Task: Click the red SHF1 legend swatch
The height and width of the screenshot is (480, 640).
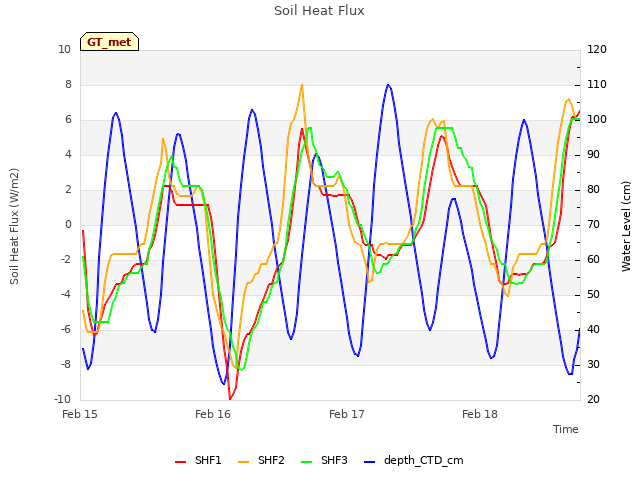Action: click(180, 462)
